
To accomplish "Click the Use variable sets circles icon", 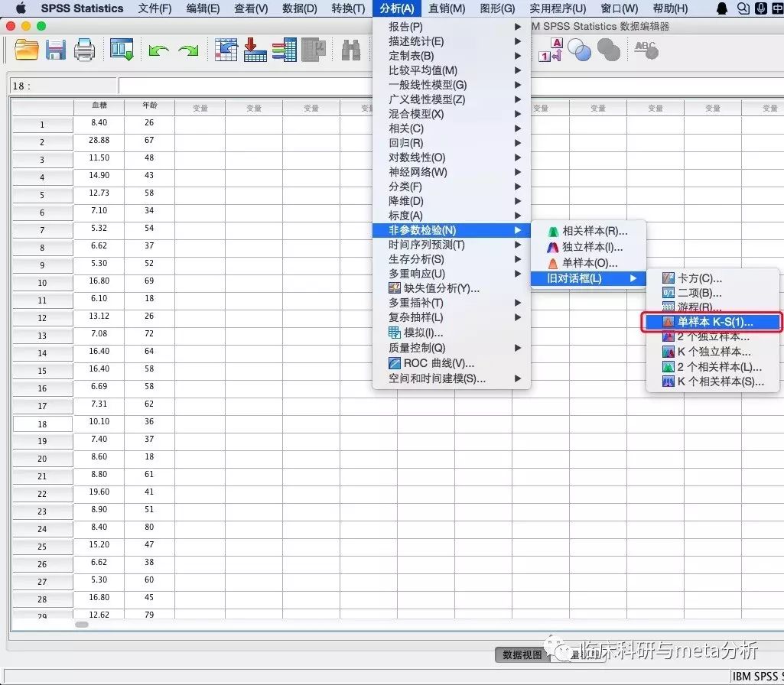I will click(580, 50).
